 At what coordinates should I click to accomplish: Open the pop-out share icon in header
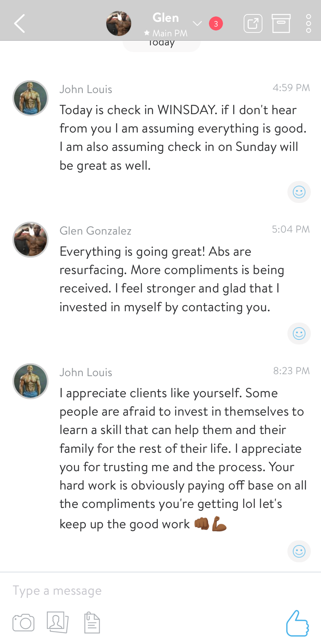253,23
